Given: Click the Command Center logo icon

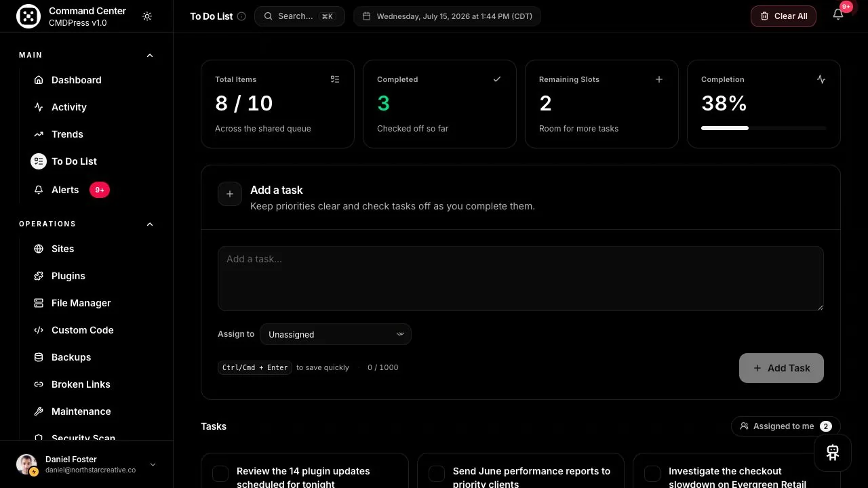Looking at the screenshot, I should tap(28, 16).
